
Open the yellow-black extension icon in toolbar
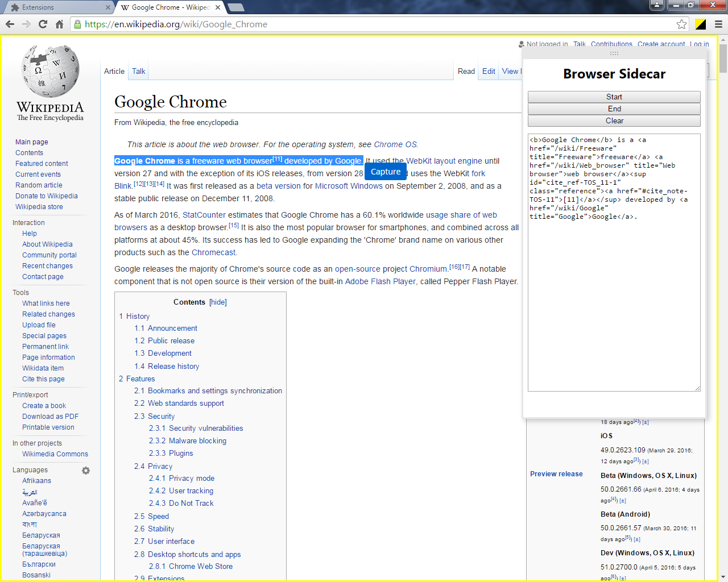pos(700,24)
